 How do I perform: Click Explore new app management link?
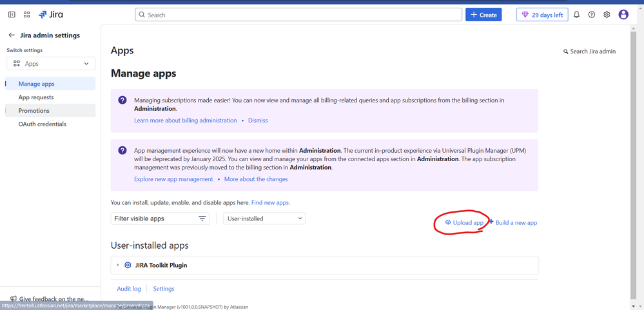click(x=174, y=179)
